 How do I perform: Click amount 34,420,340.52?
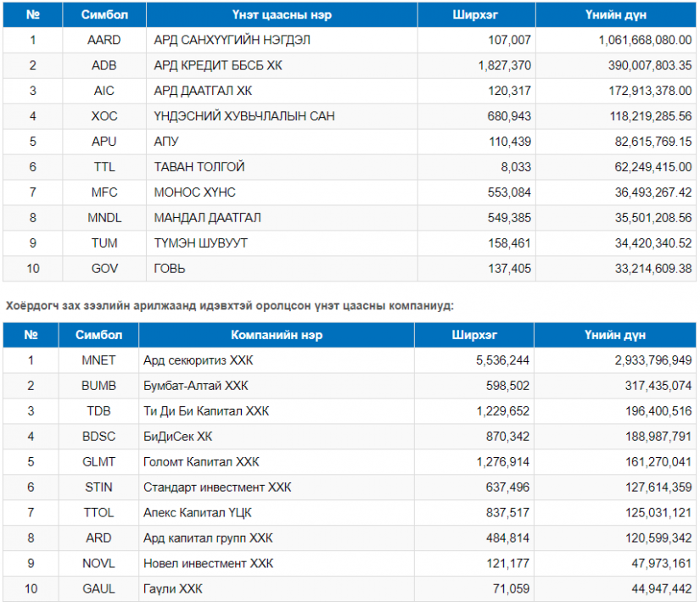point(653,243)
